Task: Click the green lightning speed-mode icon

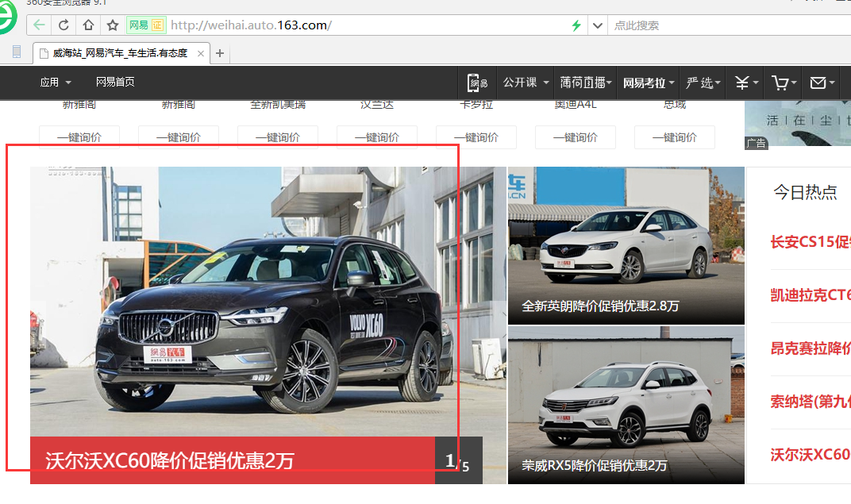Action: [x=576, y=25]
